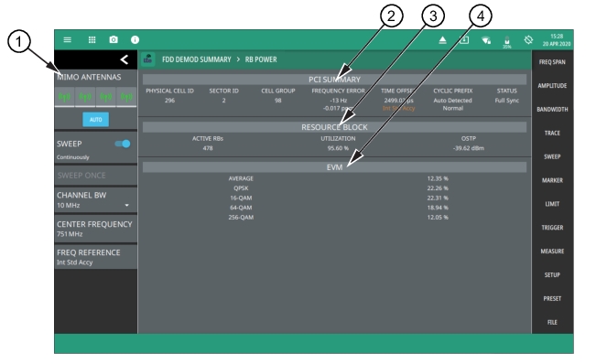Collapse the left panel with arrow
This screenshot has height=364, width=596.
124,59
